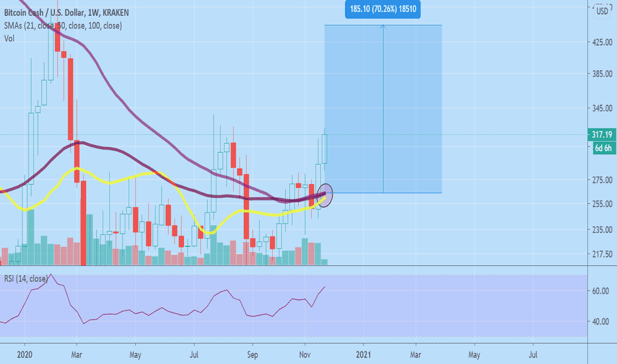617x364 pixels.
Task: Click the current price tag 317.19
Action: pos(602,134)
